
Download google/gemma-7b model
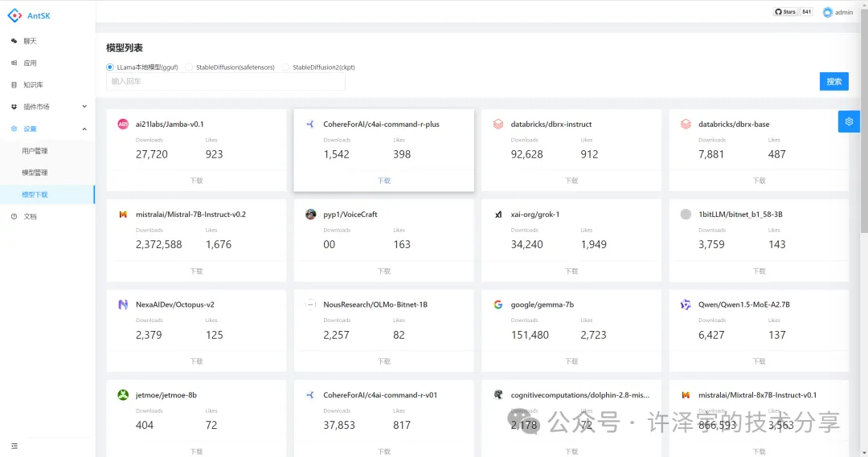pyautogui.click(x=571, y=361)
